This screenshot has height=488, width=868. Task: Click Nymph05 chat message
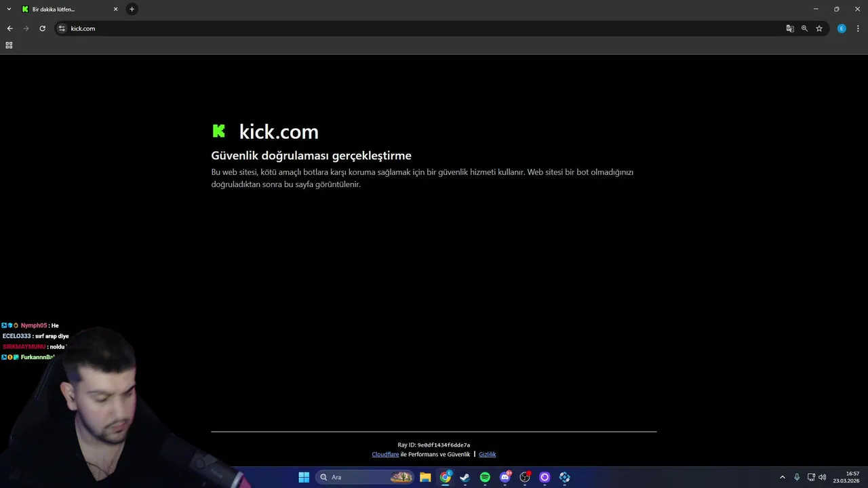pyautogui.click(x=31, y=325)
